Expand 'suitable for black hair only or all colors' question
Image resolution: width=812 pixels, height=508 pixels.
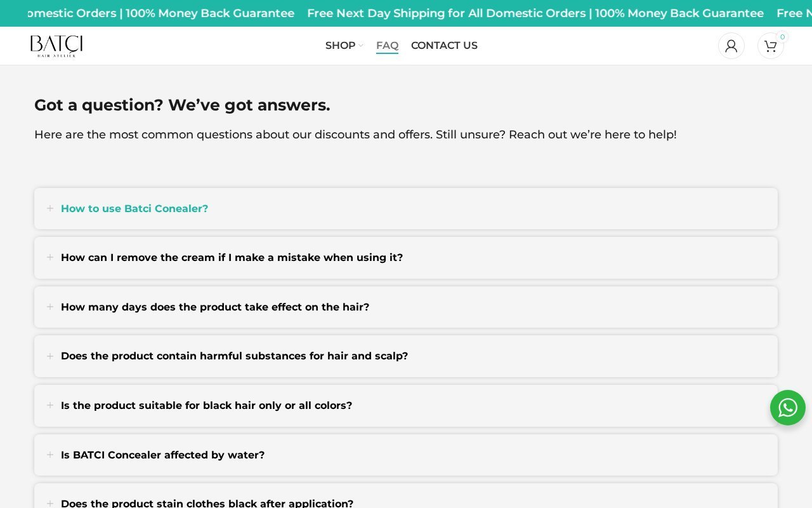click(406, 406)
